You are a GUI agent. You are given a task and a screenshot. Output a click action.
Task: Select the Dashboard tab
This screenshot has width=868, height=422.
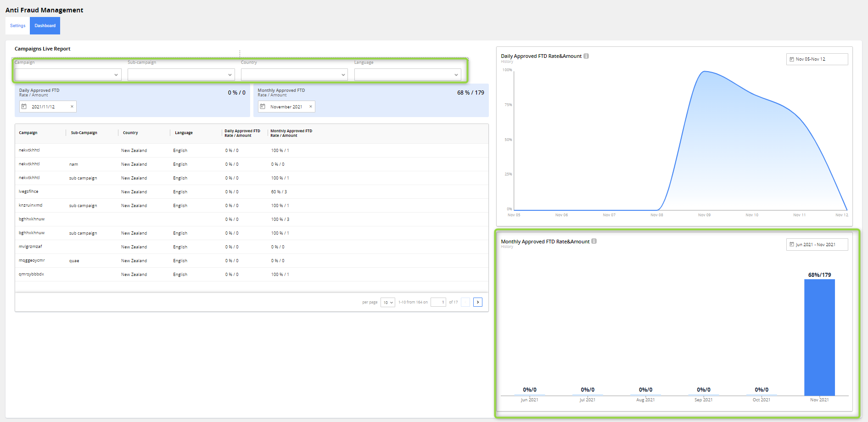click(45, 26)
